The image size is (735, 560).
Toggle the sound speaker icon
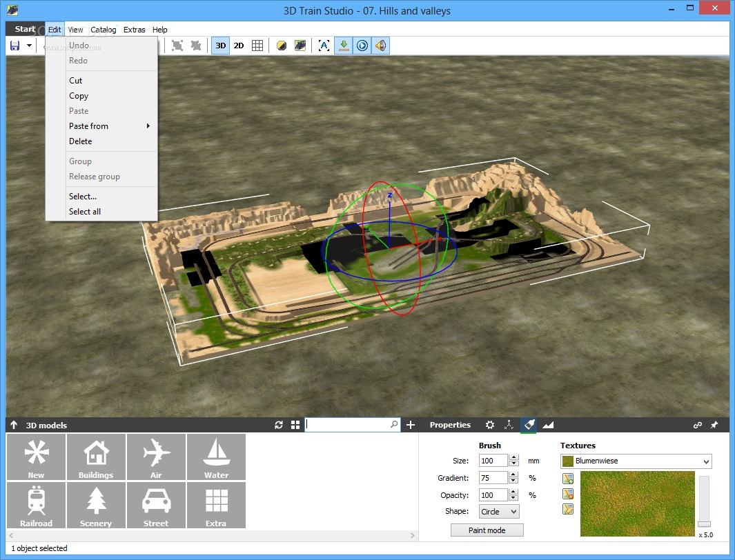point(381,46)
